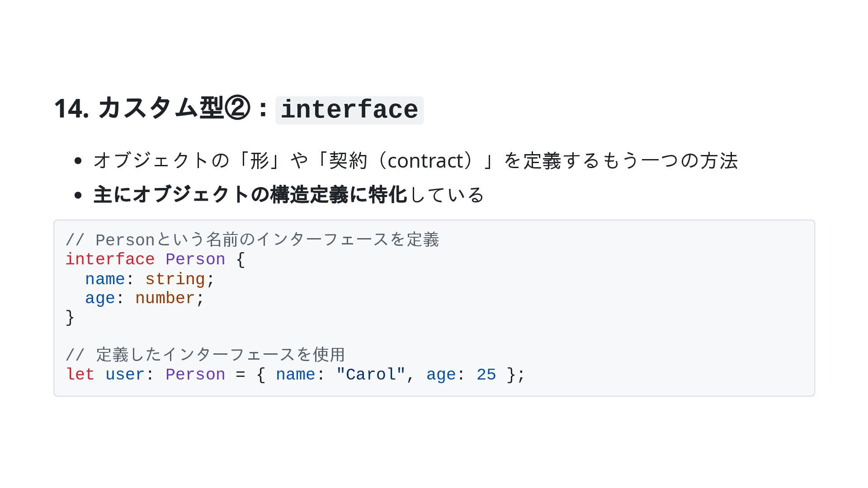868x488 pixels.
Task: Click the comment "// 定義したインターフェースを使用"
Action: (205, 355)
